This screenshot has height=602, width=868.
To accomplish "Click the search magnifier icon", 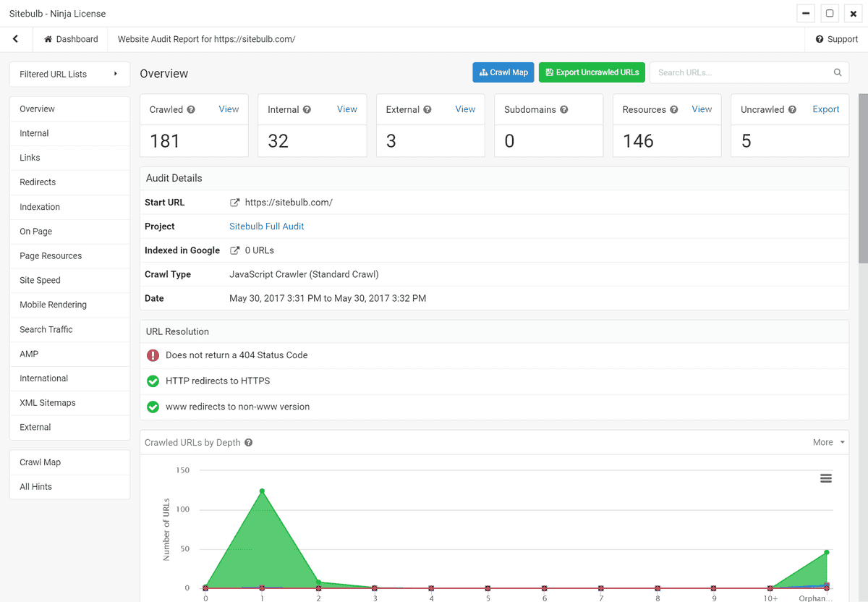I will coord(838,72).
